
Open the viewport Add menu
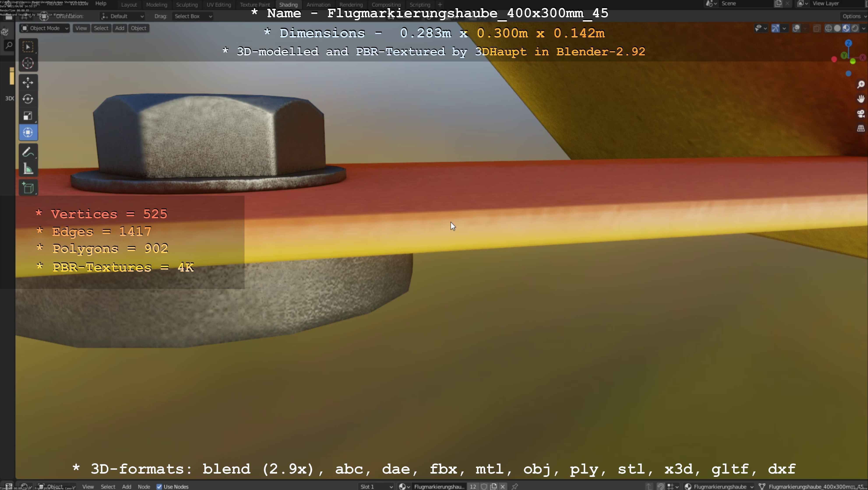click(x=120, y=28)
